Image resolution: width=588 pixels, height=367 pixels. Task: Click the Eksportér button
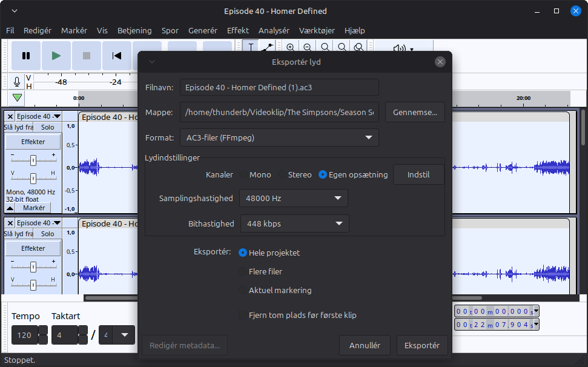[421, 345]
